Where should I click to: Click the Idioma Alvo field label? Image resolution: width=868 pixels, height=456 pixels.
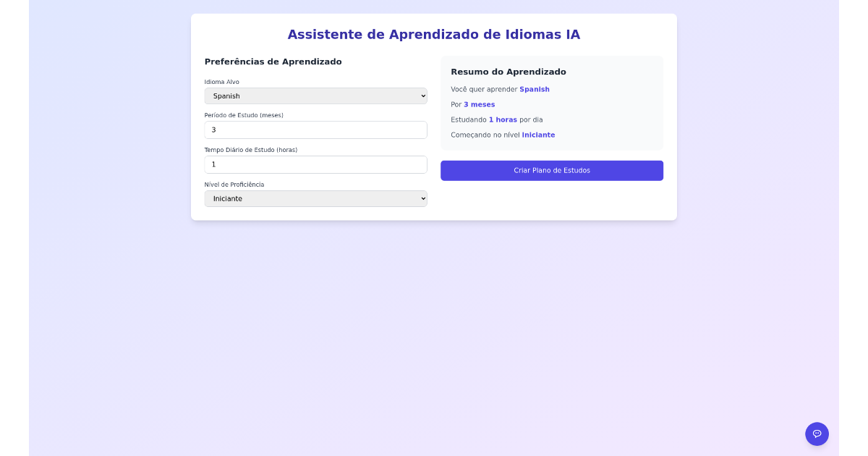click(221, 82)
